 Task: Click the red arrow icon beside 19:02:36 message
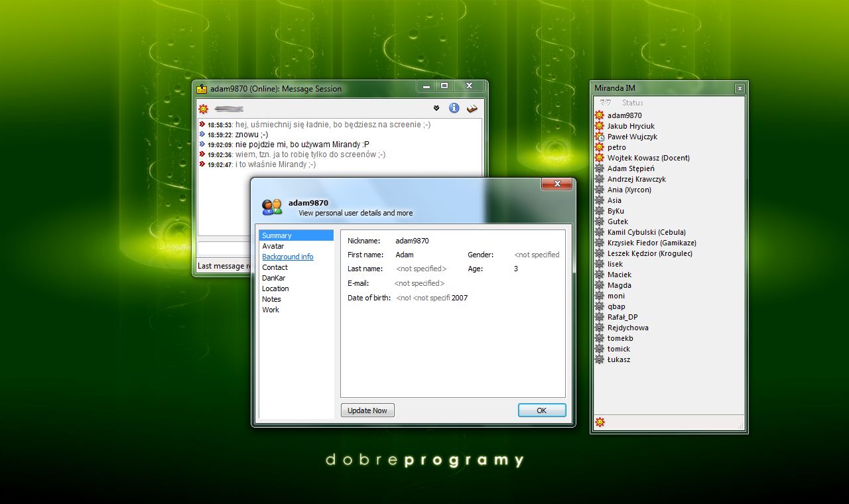[x=202, y=154]
